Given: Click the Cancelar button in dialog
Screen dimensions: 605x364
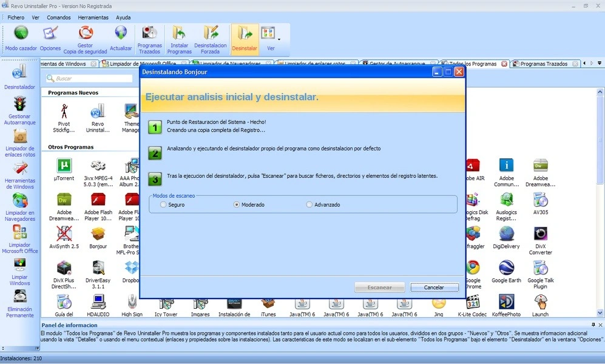Looking at the screenshot, I should 434,288.
